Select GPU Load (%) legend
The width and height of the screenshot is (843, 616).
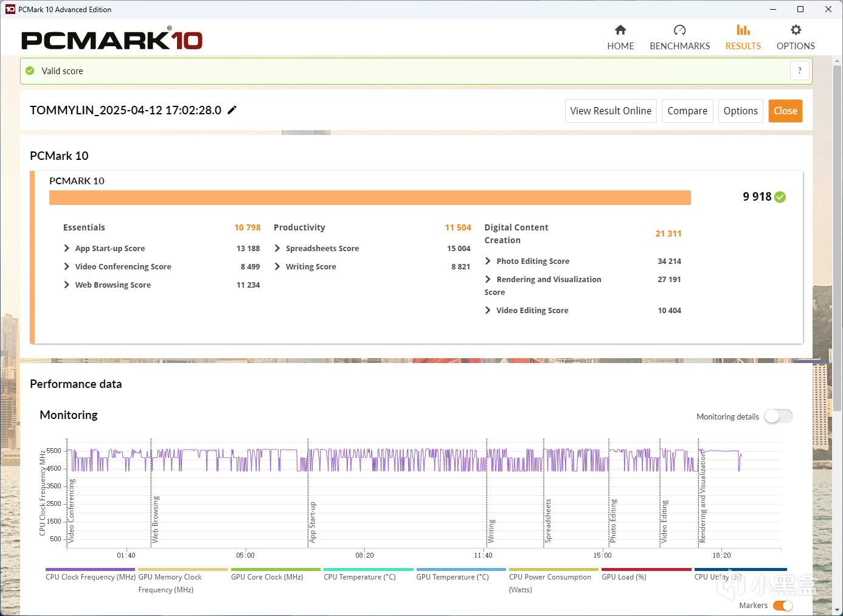tap(647, 575)
